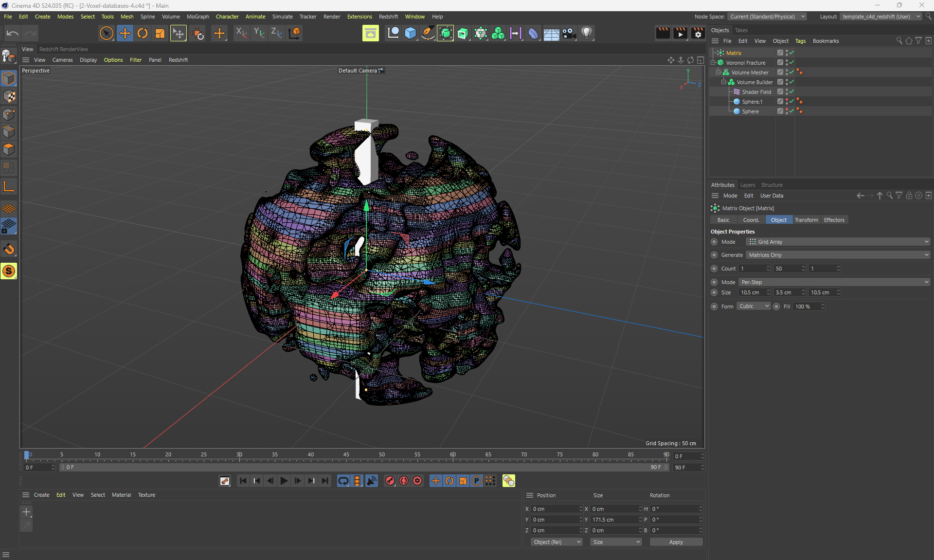Open the Generate Matrices Only dropdown
This screenshot has height=560, width=934.
coord(838,255)
